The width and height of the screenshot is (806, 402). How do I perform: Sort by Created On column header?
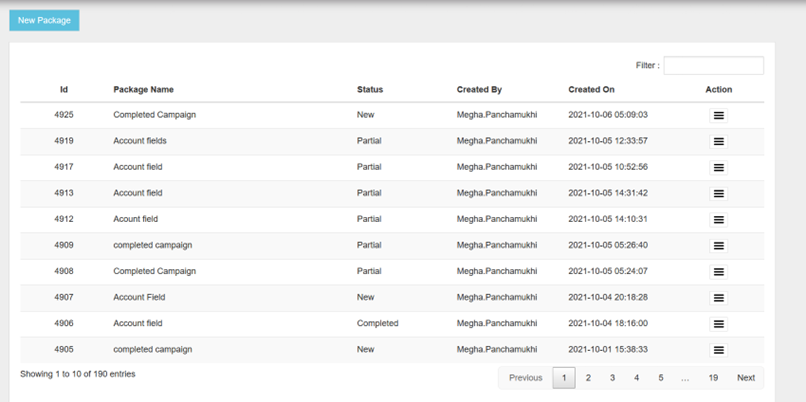591,90
